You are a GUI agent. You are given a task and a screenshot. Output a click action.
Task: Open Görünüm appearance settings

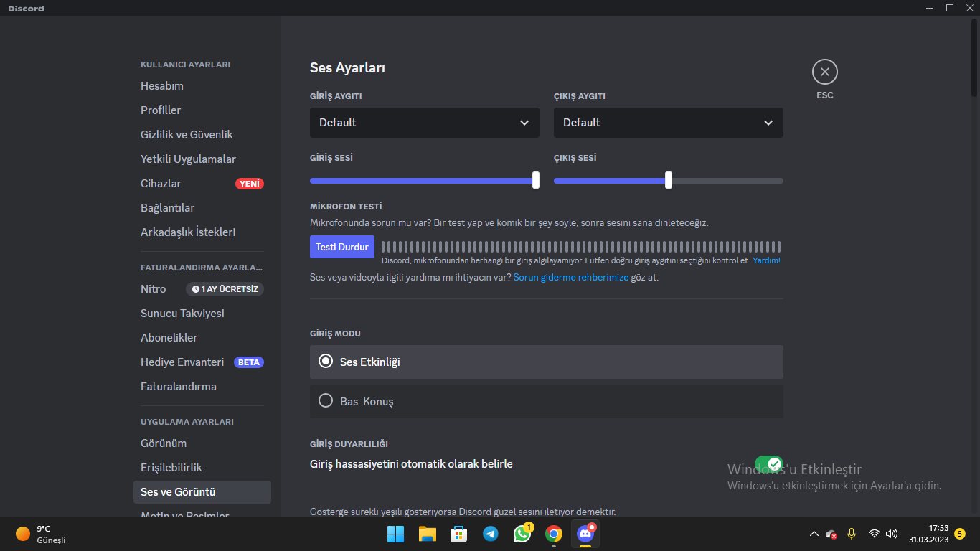pos(202,443)
